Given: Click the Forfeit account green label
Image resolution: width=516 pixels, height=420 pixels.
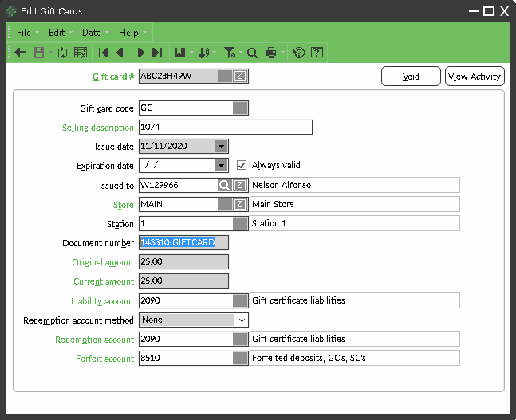Looking at the screenshot, I should click(x=104, y=359).
